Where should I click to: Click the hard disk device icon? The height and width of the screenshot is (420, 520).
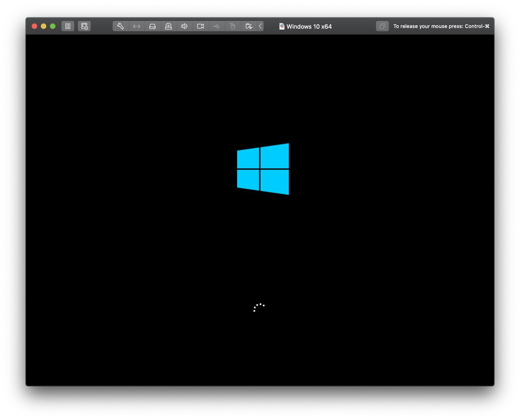(153, 26)
